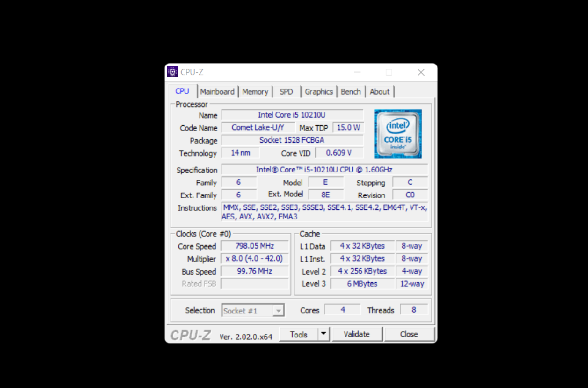Go to the Graphics tab
The image size is (588, 388).
click(x=319, y=92)
